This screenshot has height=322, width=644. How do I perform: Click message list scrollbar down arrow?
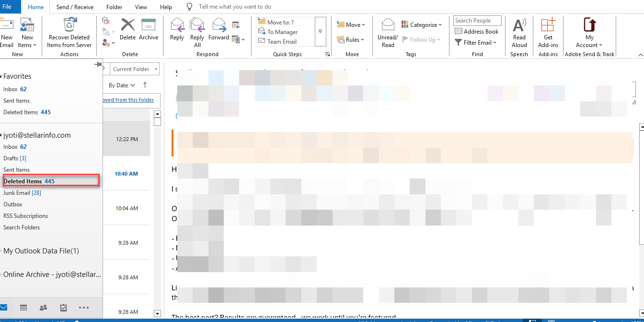pyautogui.click(x=157, y=314)
